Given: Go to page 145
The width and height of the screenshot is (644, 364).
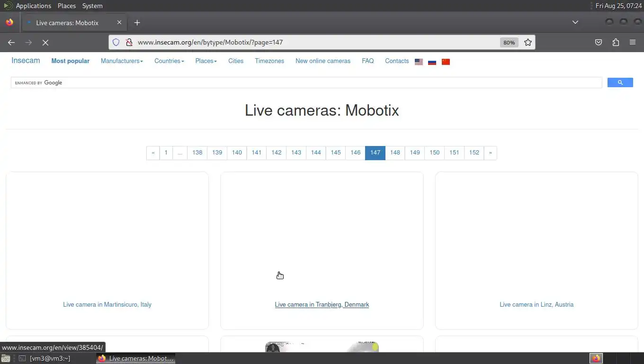Looking at the screenshot, I should tap(336, 153).
